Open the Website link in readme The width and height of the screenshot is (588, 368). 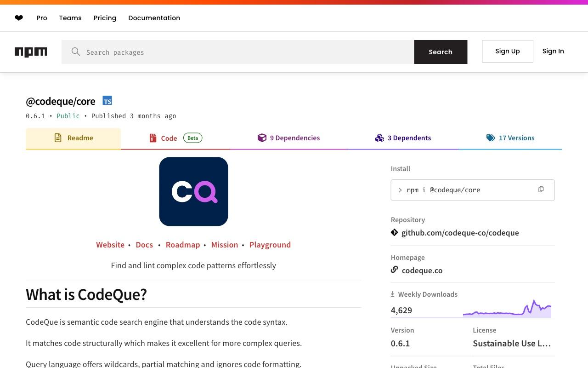[110, 245]
